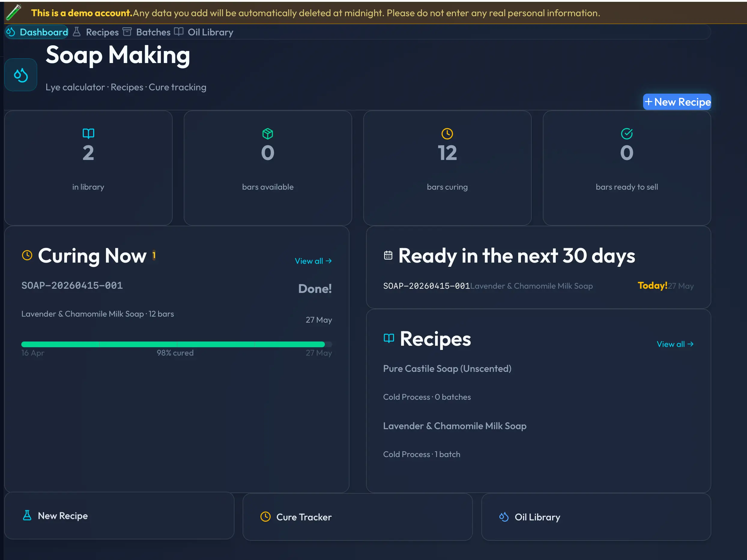Click the droplet icon in Oil Library card
Image resolution: width=747 pixels, height=560 pixels.
click(504, 517)
